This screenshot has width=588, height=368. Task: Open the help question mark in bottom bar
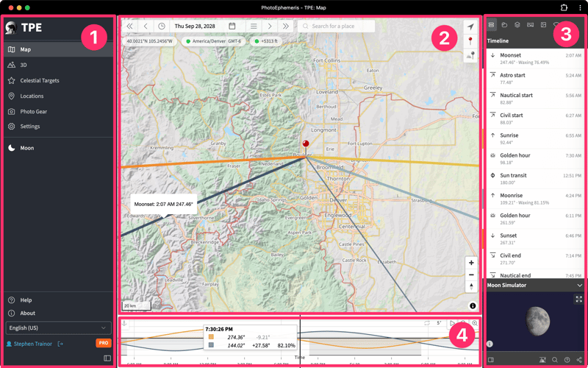[x=567, y=360]
